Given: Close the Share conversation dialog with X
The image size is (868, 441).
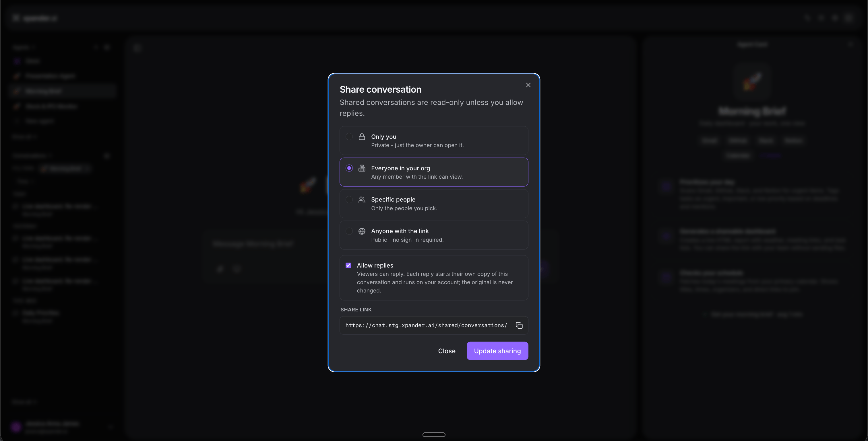Looking at the screenshot, I should point(528,85).
